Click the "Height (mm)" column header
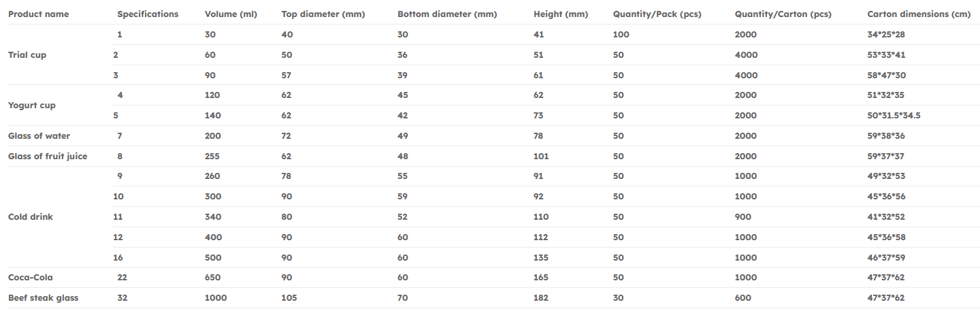The image size is (980, 313). pos(561,14)
